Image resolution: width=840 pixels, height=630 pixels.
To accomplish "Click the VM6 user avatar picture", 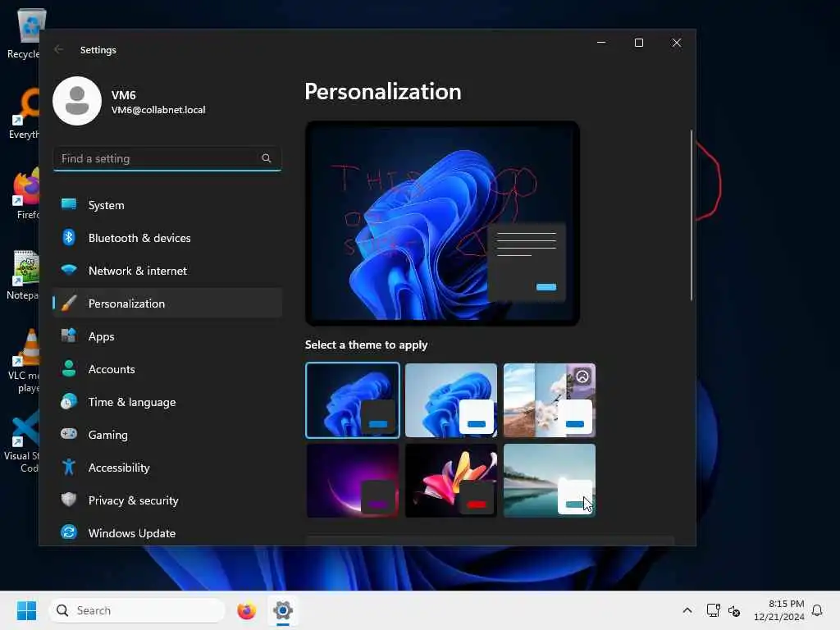I will [x=77, y=101].
